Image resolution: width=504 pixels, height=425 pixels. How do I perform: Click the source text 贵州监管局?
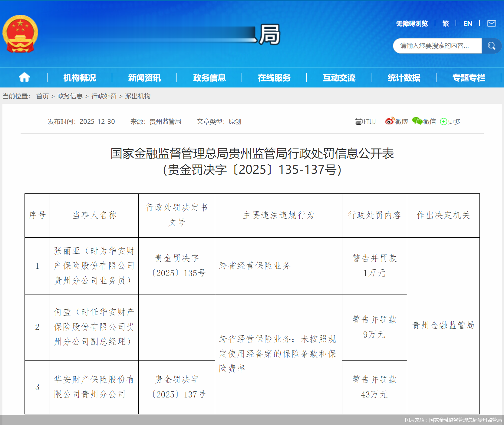point(165,121)
